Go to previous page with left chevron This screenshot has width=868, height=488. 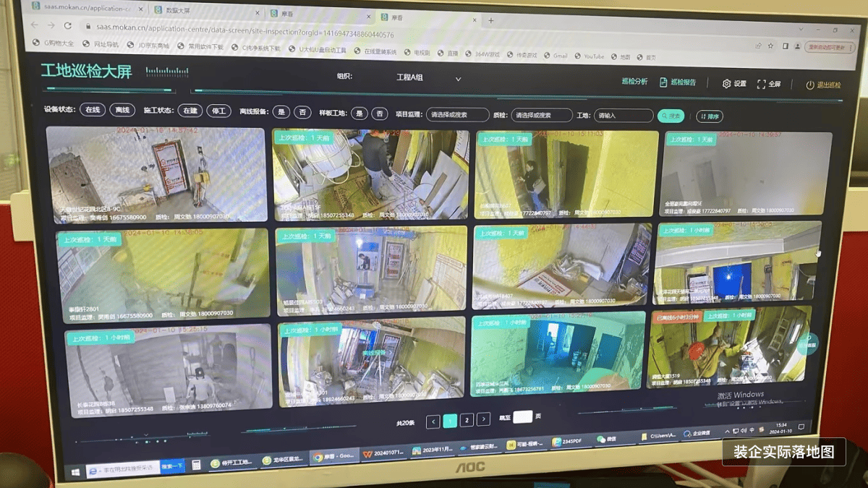[x=433, y=421]
